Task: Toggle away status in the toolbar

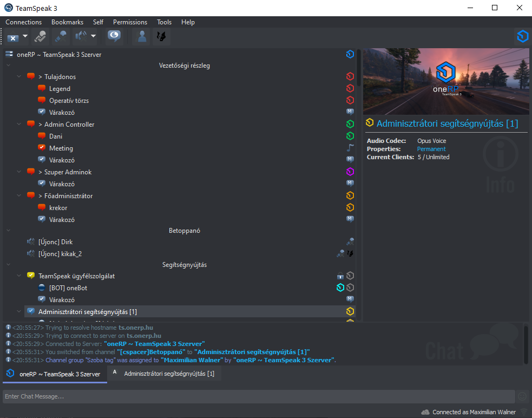Action: point(41,36)
